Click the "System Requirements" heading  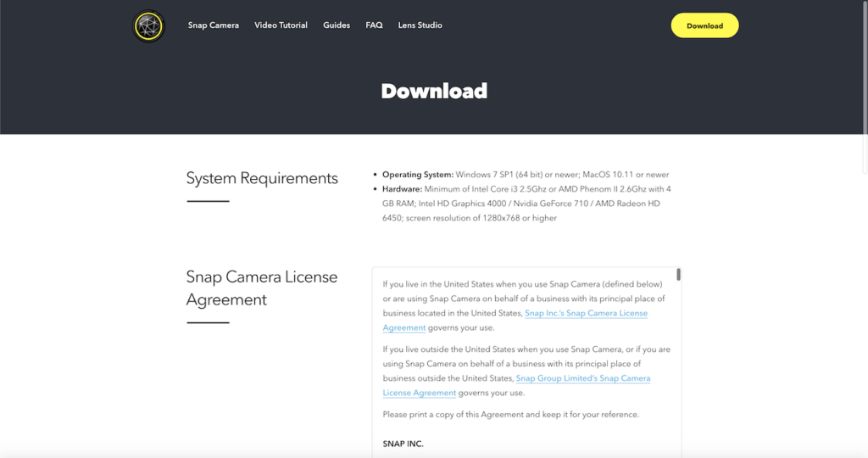click(x=262, y=178)
